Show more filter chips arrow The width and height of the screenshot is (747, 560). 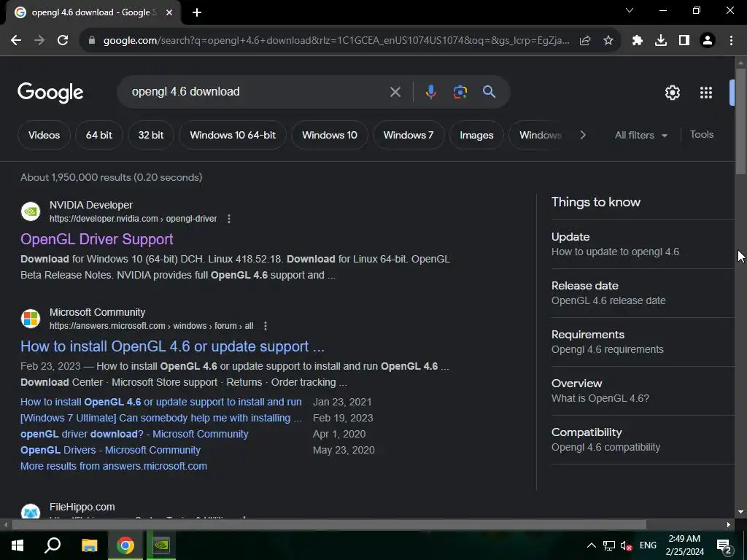[x=583, y=135]
